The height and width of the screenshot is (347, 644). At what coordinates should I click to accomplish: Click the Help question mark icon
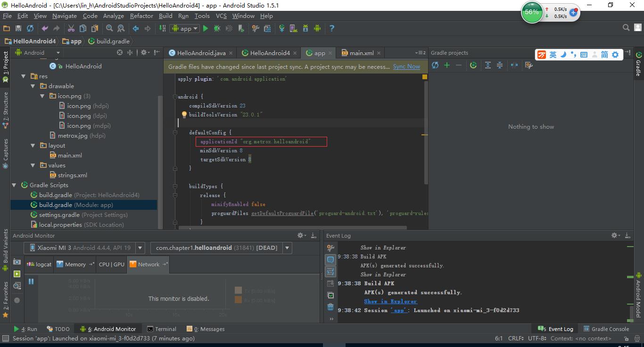coord(332,28)
